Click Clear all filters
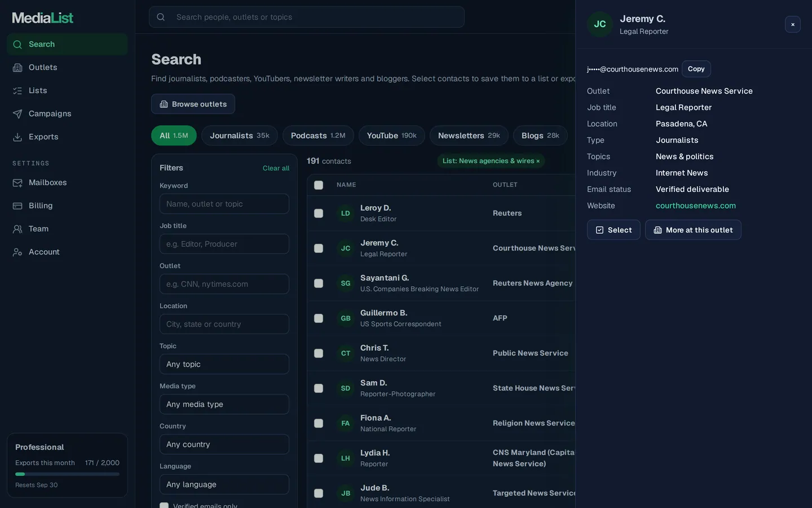812x508 pixels. 276,168
